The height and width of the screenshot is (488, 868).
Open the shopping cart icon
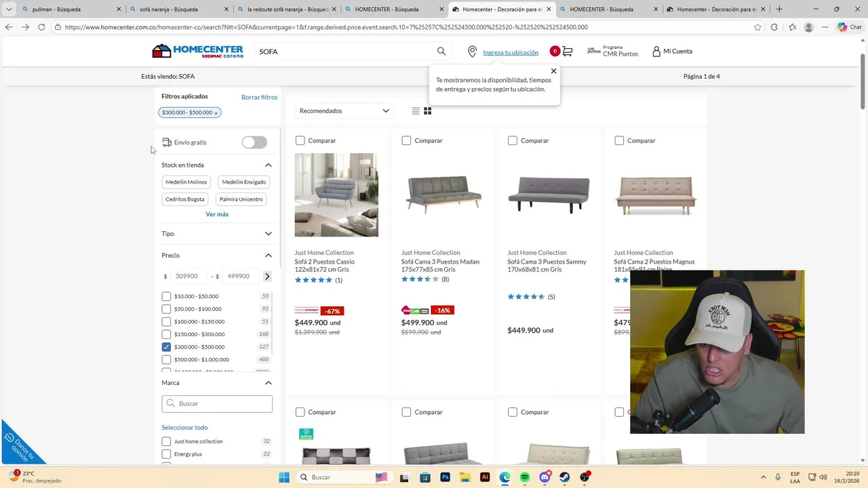(x=568, y=52)
